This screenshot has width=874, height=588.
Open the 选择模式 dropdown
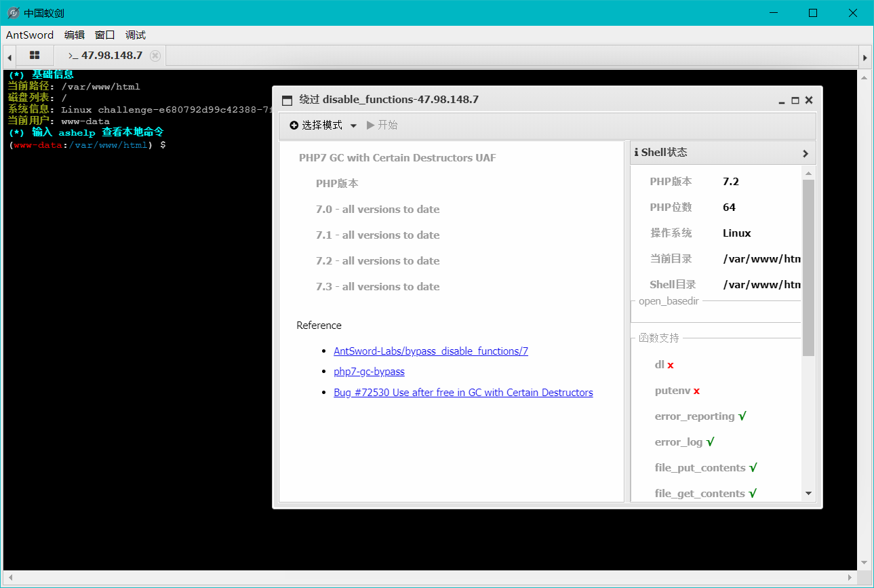pos(323,125)
